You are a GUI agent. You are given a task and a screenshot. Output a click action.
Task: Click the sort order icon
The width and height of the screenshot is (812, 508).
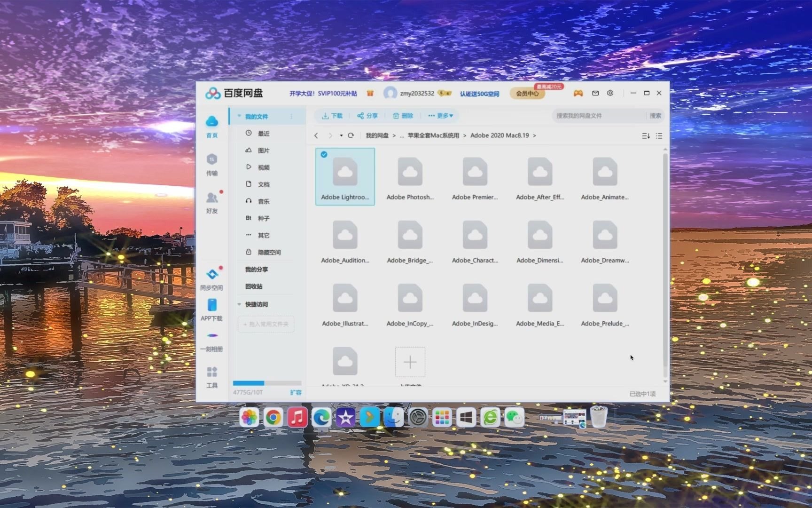coord(646,135)
